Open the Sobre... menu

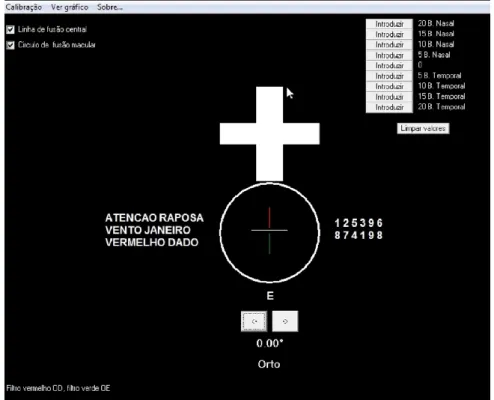(x=110, y=7)
